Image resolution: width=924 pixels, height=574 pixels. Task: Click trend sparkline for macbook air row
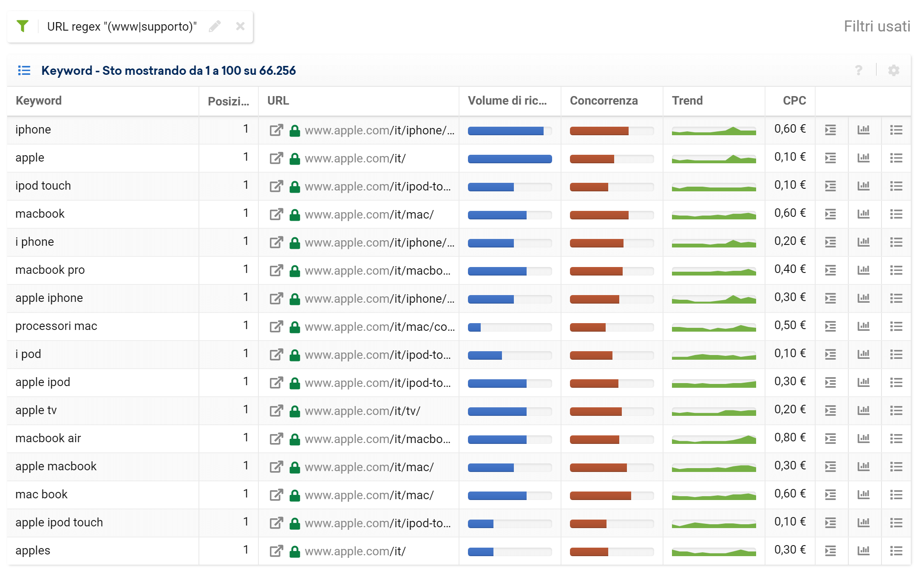(x=714, y=439)
